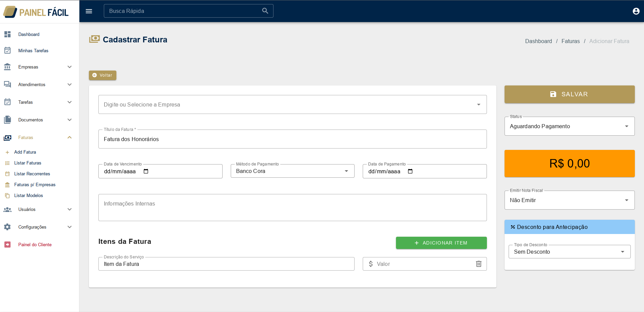This screenshot has width=644, height=312.
Task: Click the PAINEL FÁCIL logo
Action: point(36,12)
